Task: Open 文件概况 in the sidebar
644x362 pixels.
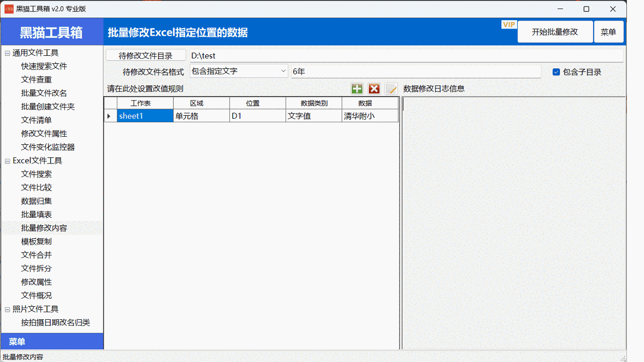Action: [36, 296]
